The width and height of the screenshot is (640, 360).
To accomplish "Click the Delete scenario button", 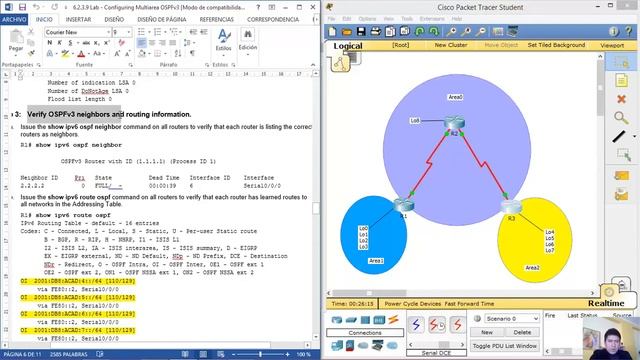I will (522, 333).
